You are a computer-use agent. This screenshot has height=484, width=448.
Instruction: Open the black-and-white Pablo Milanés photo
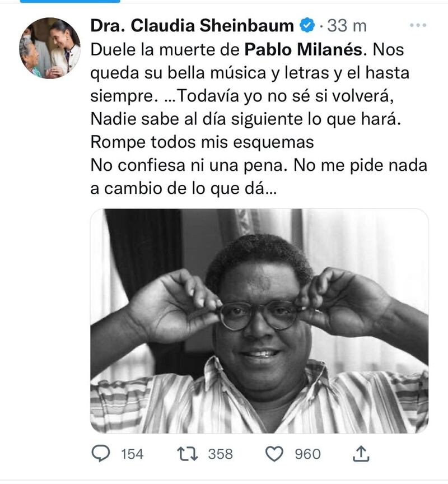tap(259, 321)
